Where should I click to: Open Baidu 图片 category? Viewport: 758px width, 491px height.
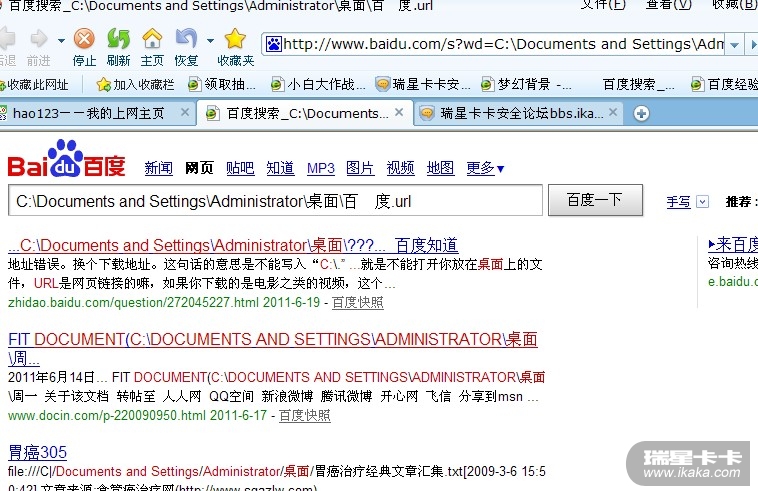[360, 168]
